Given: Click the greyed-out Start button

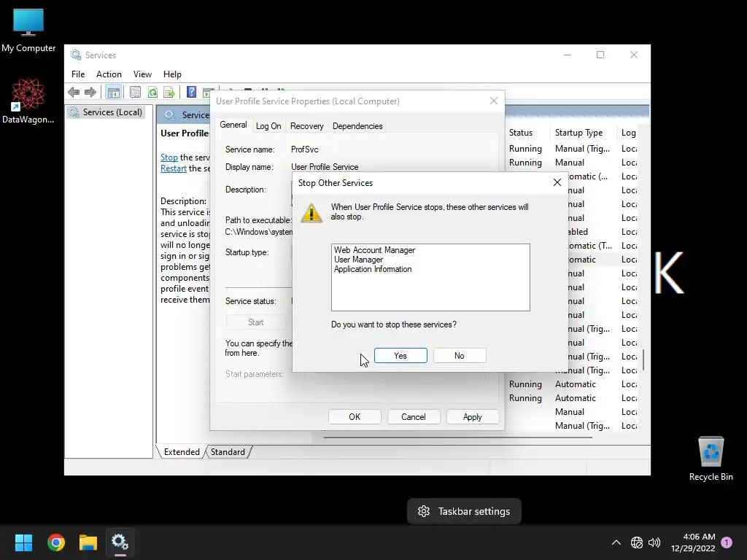Looking at the screenshot, I should [x=255, y=322].
